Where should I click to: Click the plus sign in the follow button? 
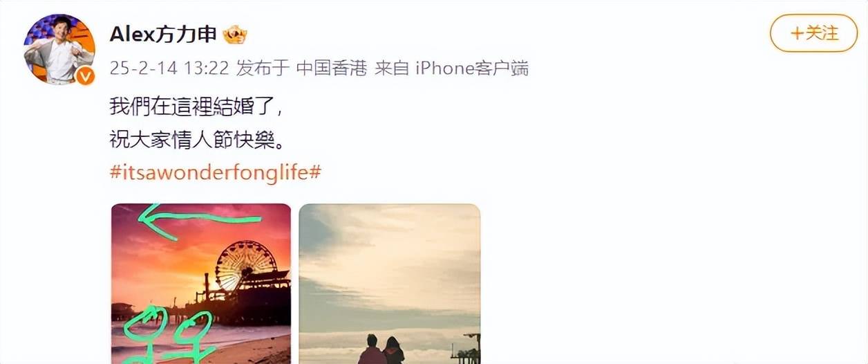click(x=798, y=33)
